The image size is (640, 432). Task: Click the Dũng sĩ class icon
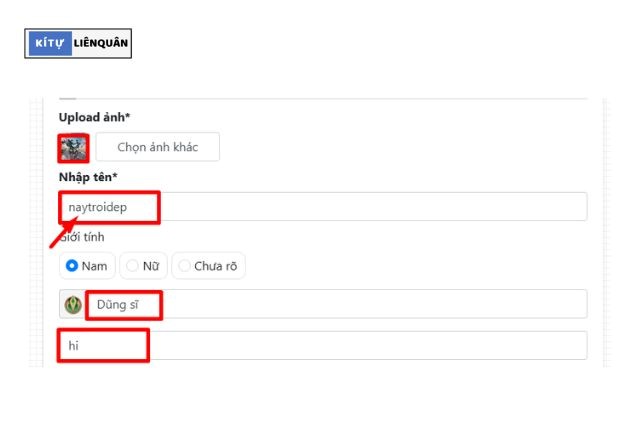[x=73, y=305]
